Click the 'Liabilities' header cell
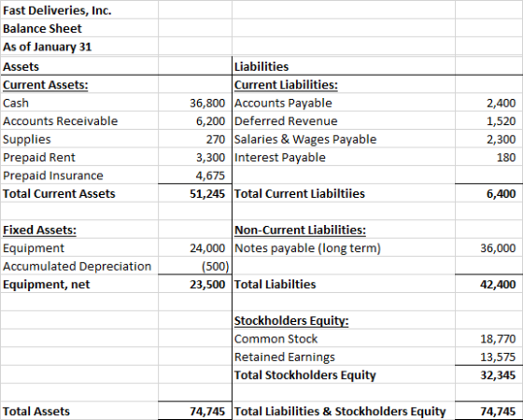 pyautogui.click(x=261, y=66)
